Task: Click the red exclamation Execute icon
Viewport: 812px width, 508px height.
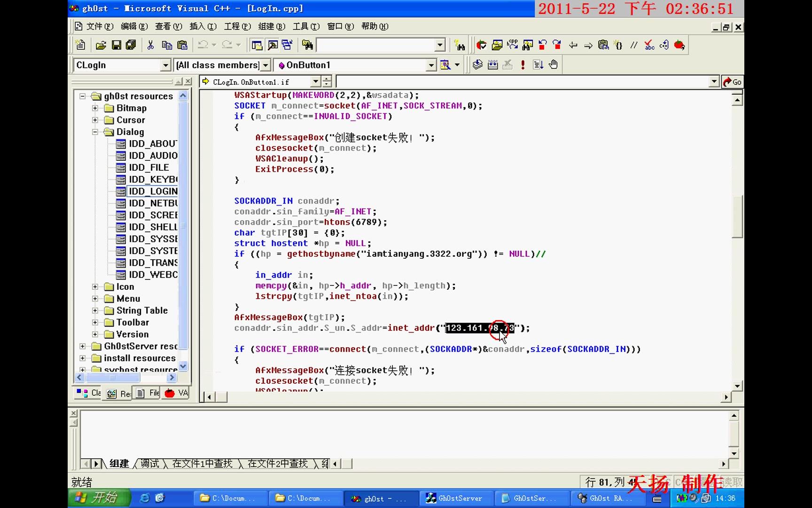Action: click(523, 65)
